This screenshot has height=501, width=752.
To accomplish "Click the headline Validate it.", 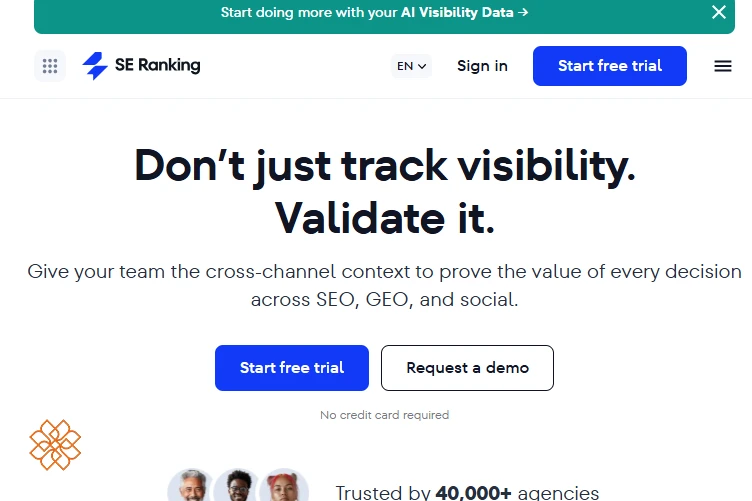I will click(x=385, y=218).
